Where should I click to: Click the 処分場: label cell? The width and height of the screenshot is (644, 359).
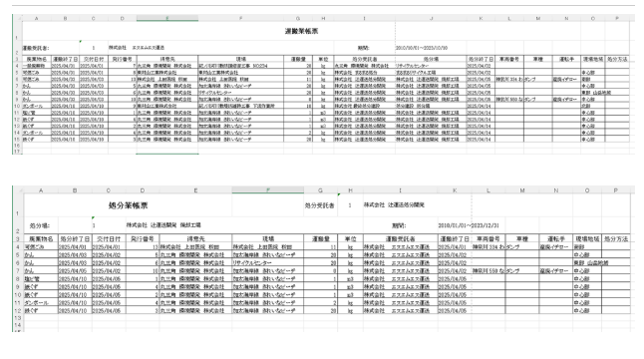[41, 225]
